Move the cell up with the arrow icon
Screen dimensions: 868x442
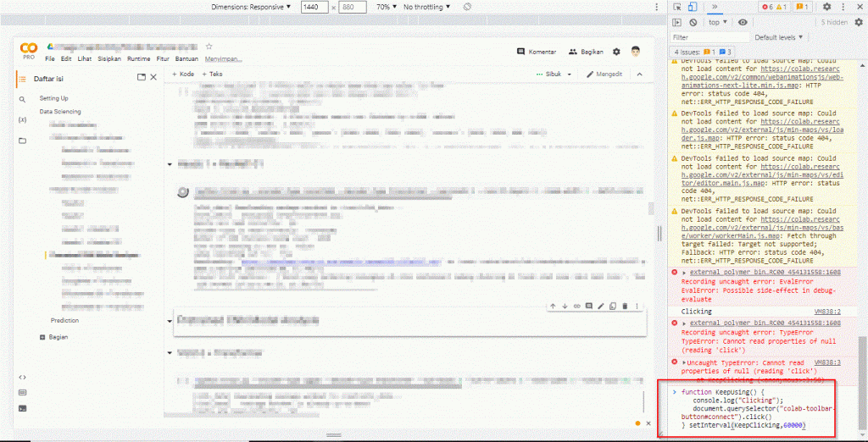tap(553, 306)
